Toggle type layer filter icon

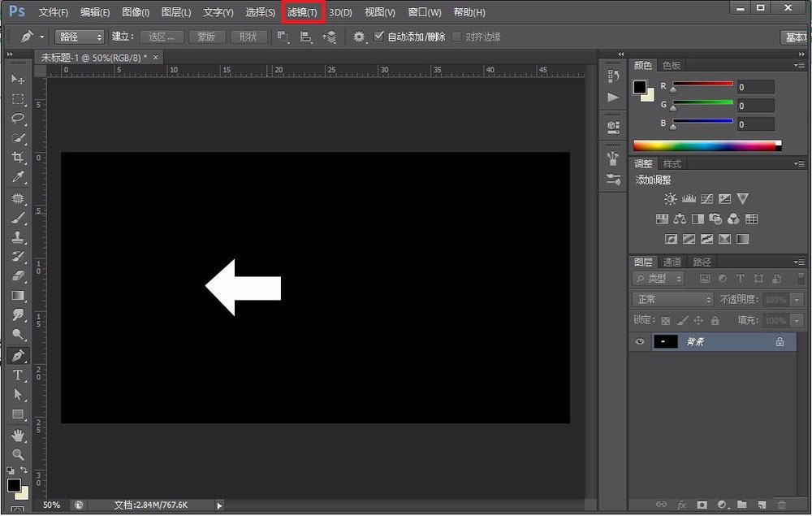740,279
